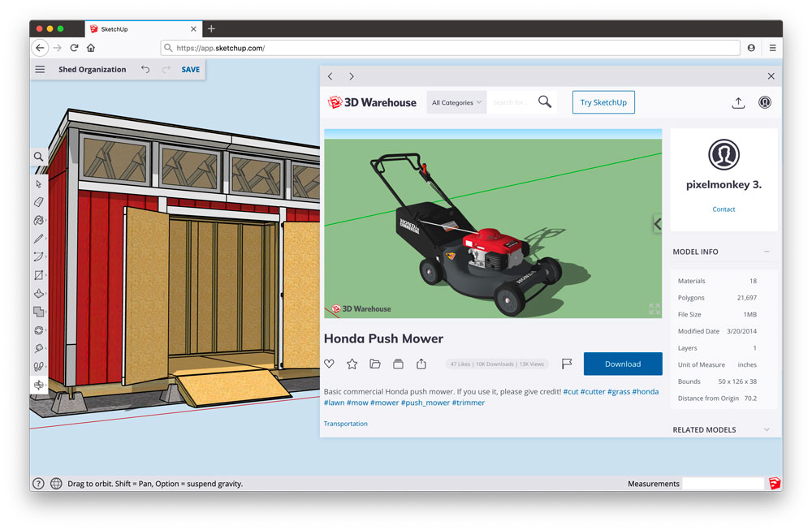Download the Honda Push Mower model
Screen dimensions: 812x530
[623, 364]
